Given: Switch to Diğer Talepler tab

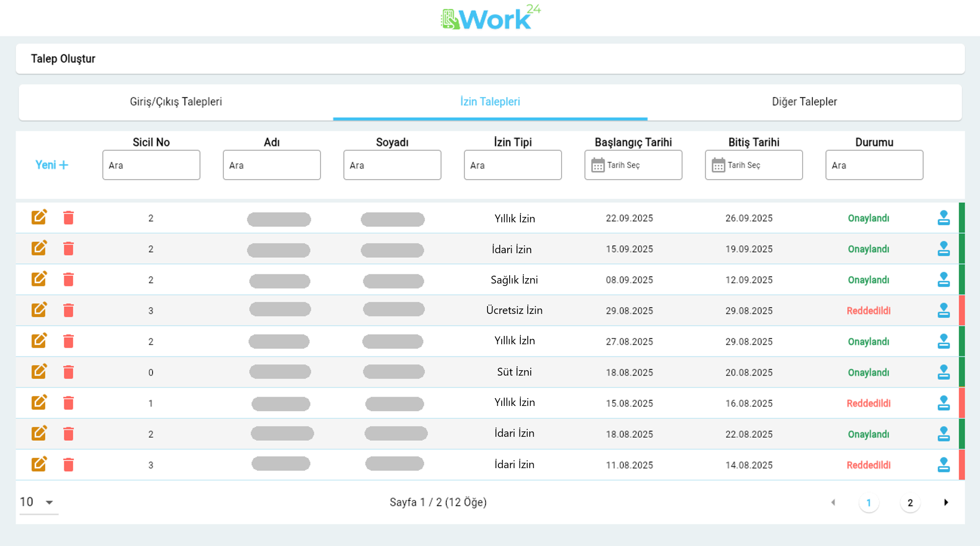Looking at the screenshot, I should 804,102.
